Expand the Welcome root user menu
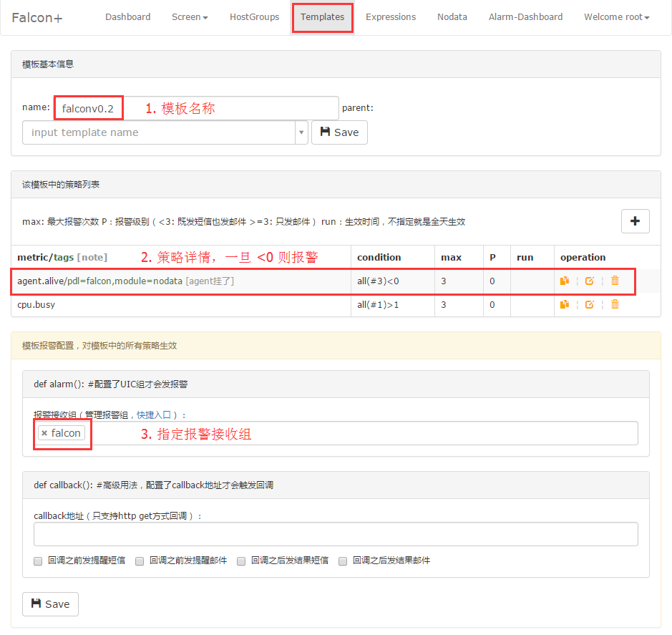672x635 pixels. 616,17
